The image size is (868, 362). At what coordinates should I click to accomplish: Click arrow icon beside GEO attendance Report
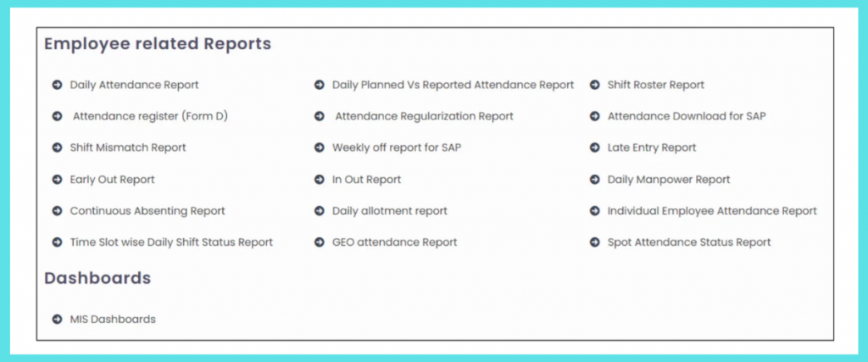tap(320, 242)
